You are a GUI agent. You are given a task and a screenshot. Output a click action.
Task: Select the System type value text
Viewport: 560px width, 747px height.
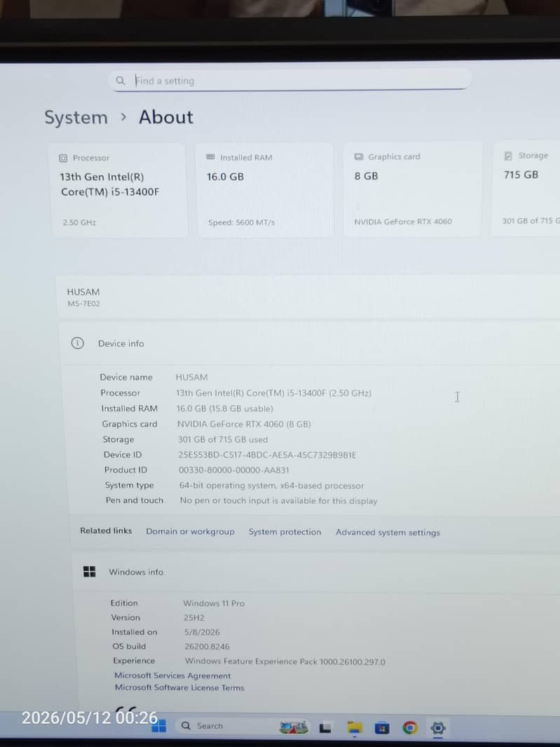pos(272,486)
